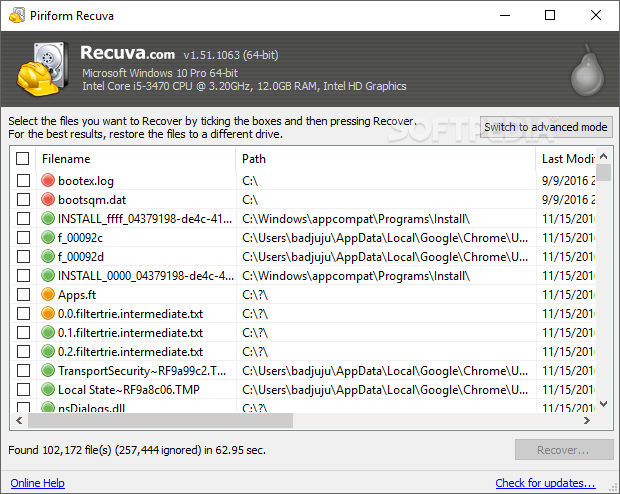Sort by the Last Modified column header
The image size is (620, 494).
tap(566, 159)
